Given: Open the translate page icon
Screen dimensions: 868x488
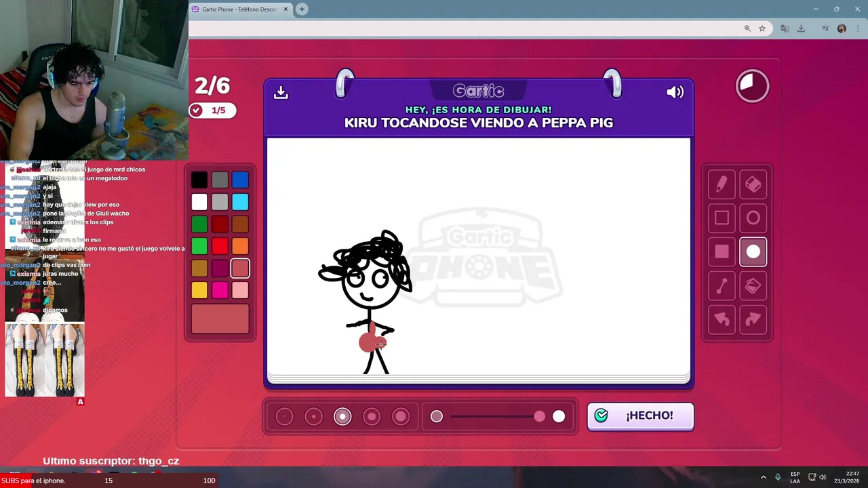Looking at the screenshot, I should [785, 28].
